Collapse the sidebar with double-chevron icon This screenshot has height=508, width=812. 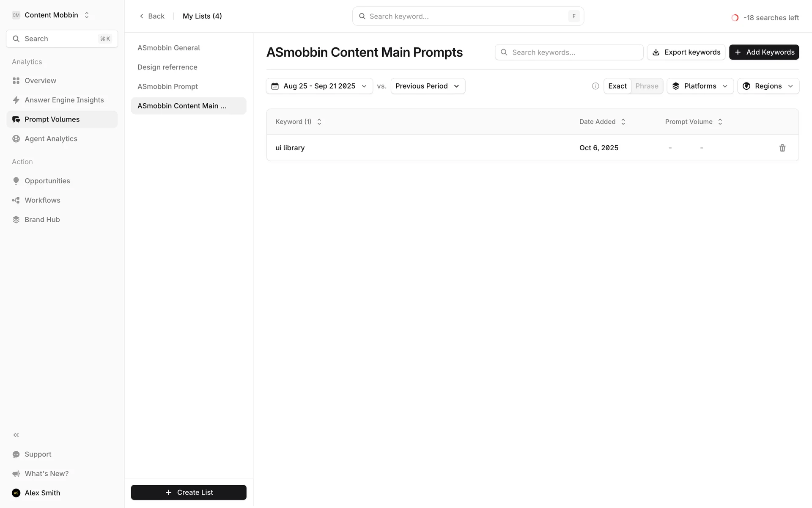pyautogui.click(x=16, y=435)
